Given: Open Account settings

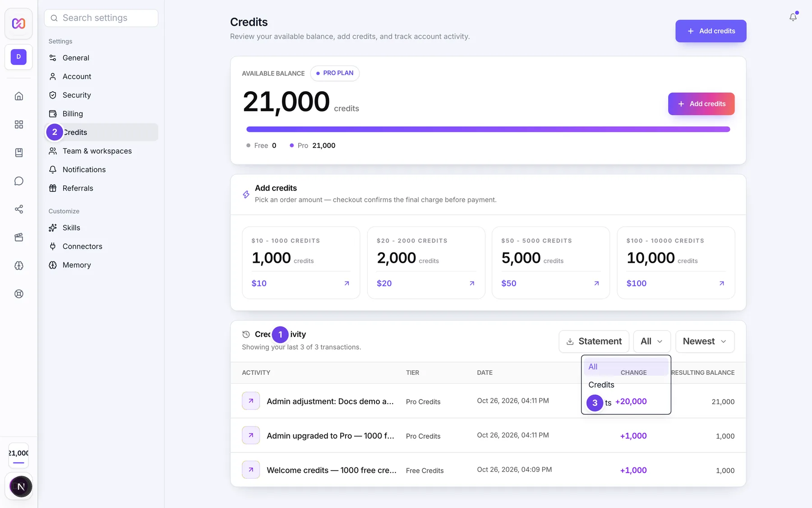Looking at the screenshot, I should point(101,77).
